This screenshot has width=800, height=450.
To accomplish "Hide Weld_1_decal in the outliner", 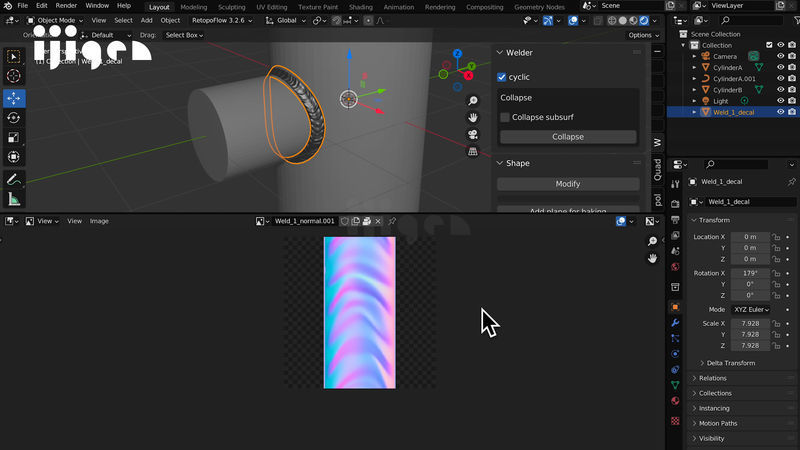I will coord(781,112).
